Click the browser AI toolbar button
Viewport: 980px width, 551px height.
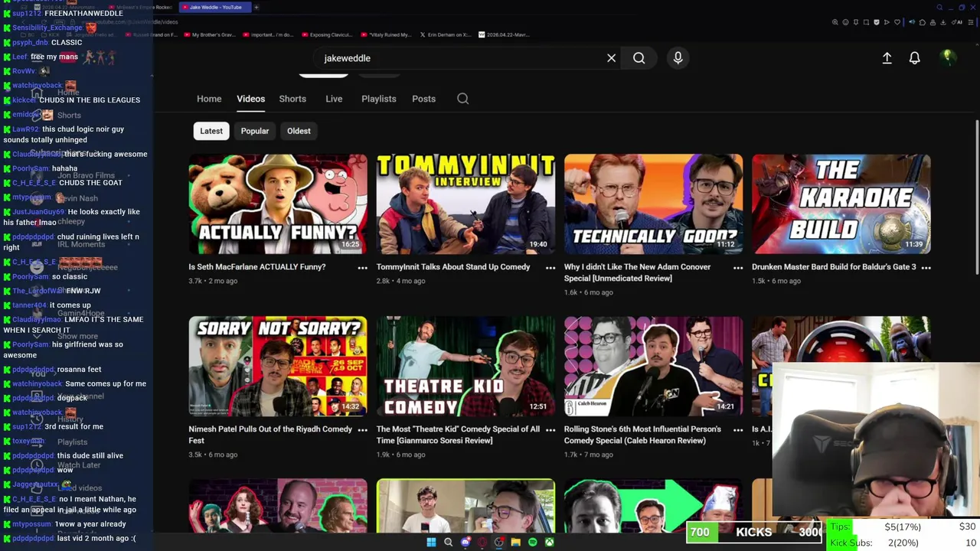(958, 22)
